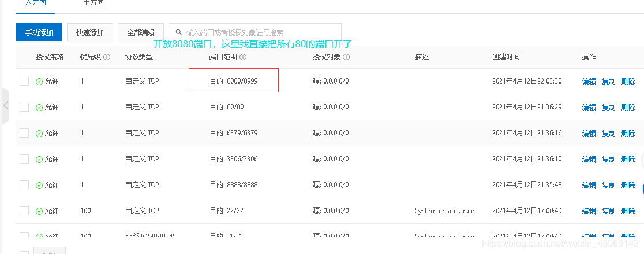
Task: Switch to the 出方向 tab
Action: tap(93, 3)
